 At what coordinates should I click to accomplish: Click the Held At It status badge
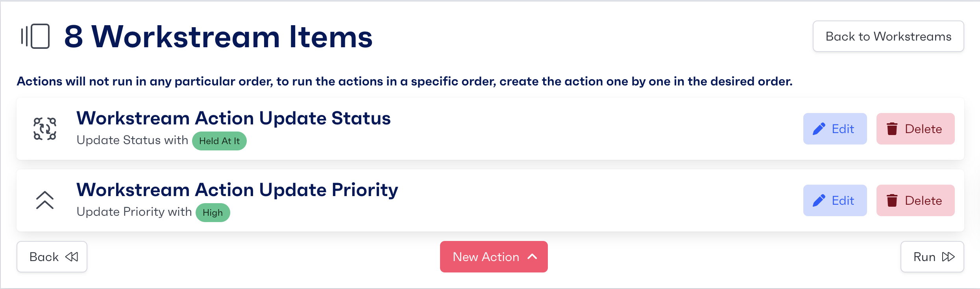click(x=219, y=141)
